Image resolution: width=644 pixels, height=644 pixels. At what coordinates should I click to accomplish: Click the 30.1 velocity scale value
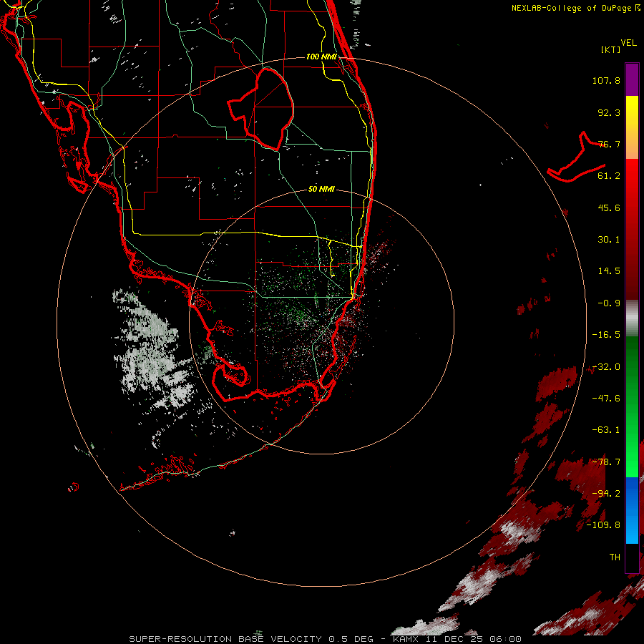click(609, 240)
